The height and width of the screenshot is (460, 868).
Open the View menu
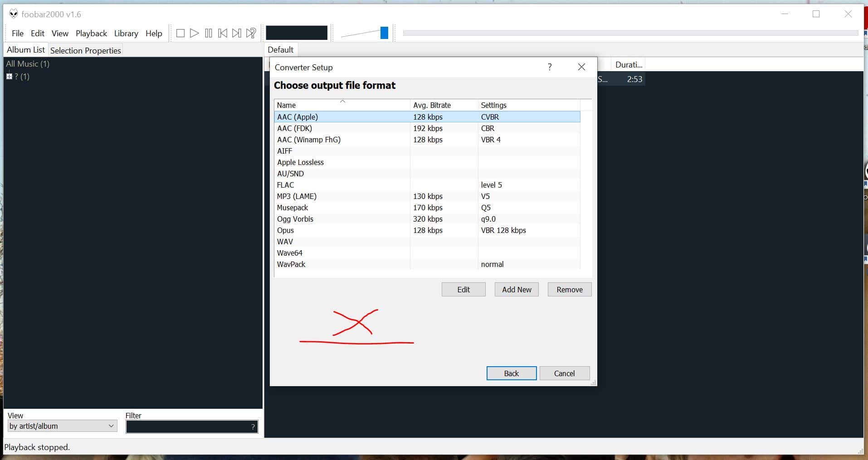(60, 33)
